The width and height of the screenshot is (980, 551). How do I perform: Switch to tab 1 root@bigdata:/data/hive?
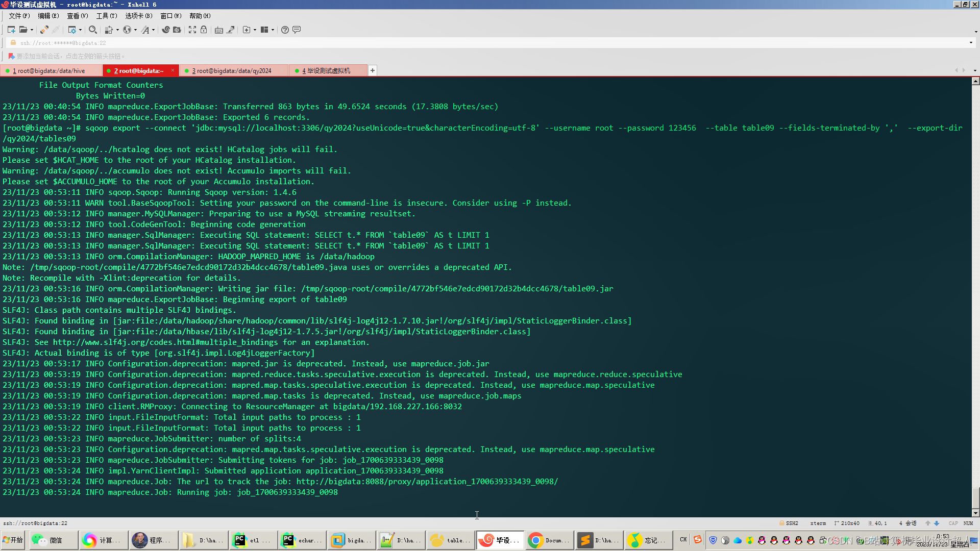tap(51, 71)
